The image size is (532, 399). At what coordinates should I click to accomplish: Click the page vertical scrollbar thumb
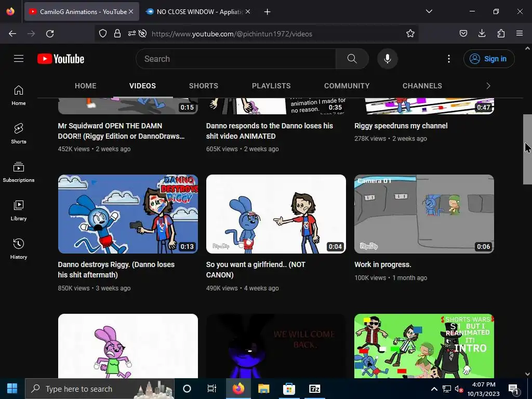(527, 149)
